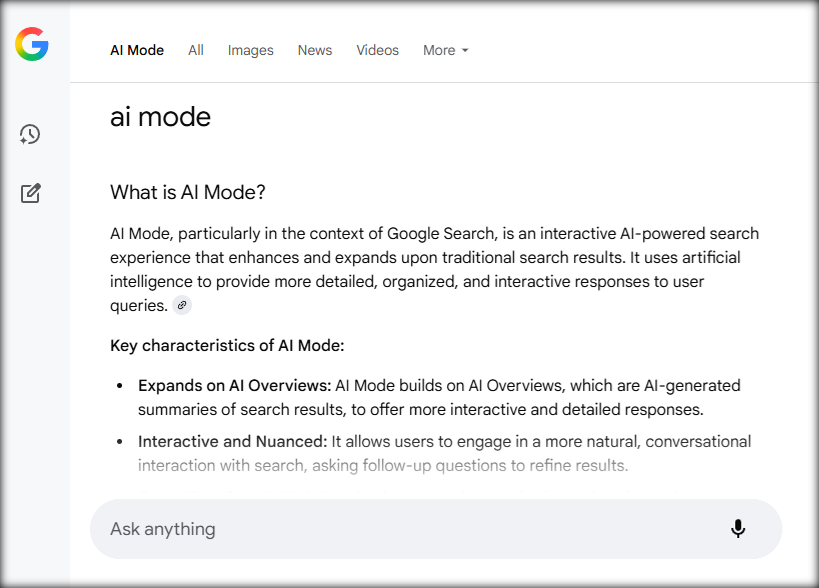
Task: Click 'Interactive and Nuanced:' bullet label
Action: (x=232, y=441)
